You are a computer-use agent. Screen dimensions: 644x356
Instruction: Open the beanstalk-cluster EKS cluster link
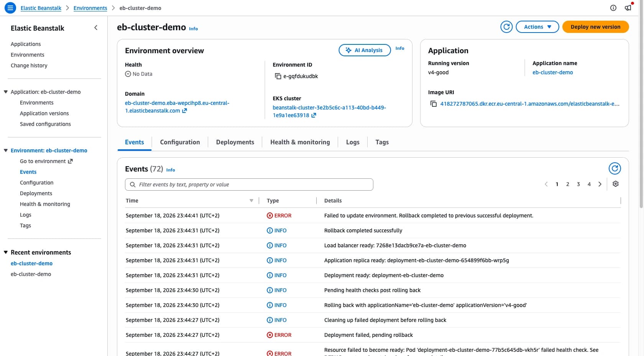click(x=329, y=111)
